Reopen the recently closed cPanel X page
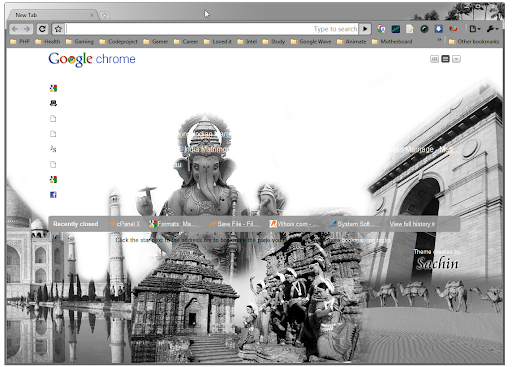 click(x=125, y=224)
